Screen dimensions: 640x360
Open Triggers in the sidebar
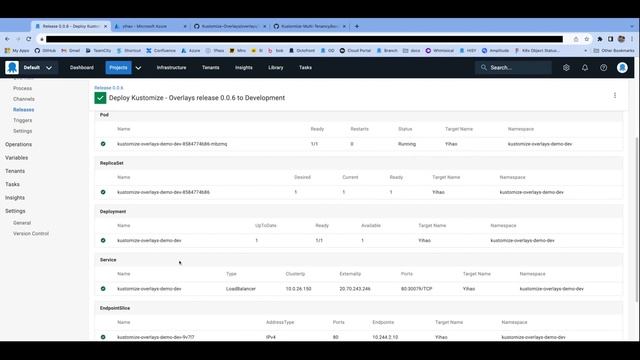(x=22, y=120)
